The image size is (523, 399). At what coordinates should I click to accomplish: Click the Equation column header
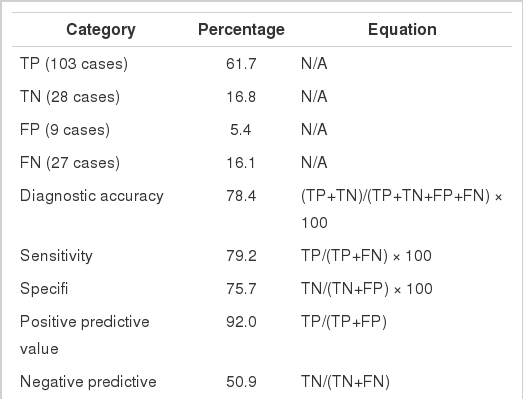click(x=402, y=30)
